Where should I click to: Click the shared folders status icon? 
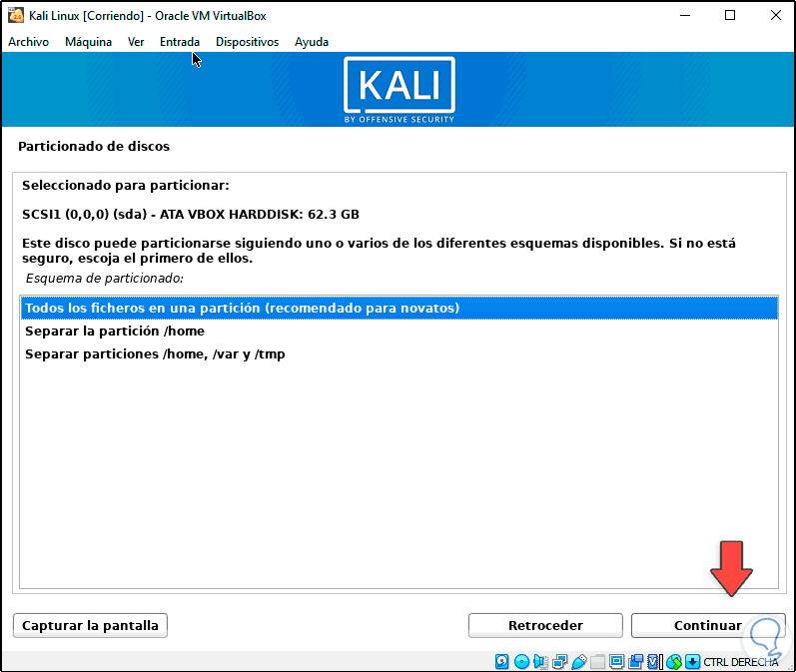[598, 661]
